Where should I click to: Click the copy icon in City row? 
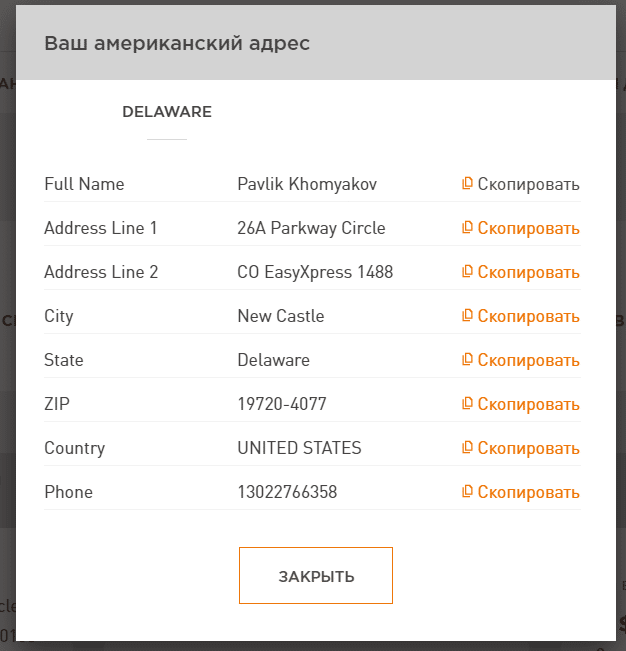pyautogui.click(x=467, y=316)
